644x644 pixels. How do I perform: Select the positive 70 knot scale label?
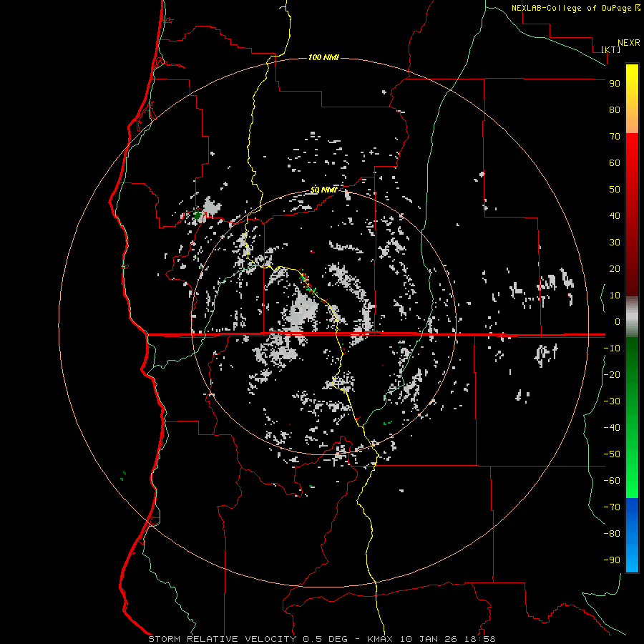pos(615,137)
